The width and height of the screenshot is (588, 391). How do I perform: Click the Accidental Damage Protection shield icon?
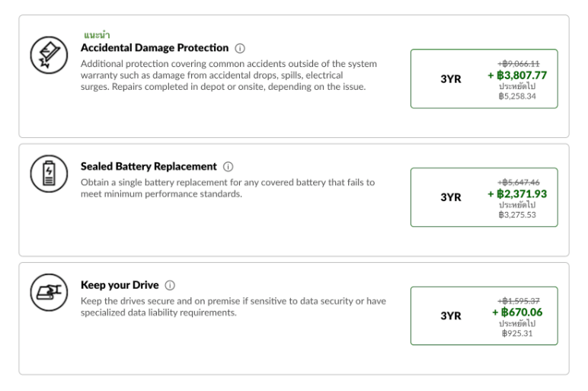tap(49, 55)
